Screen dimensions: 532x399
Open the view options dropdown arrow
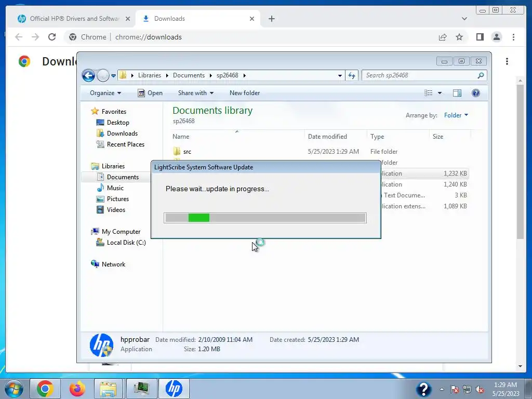440,93
